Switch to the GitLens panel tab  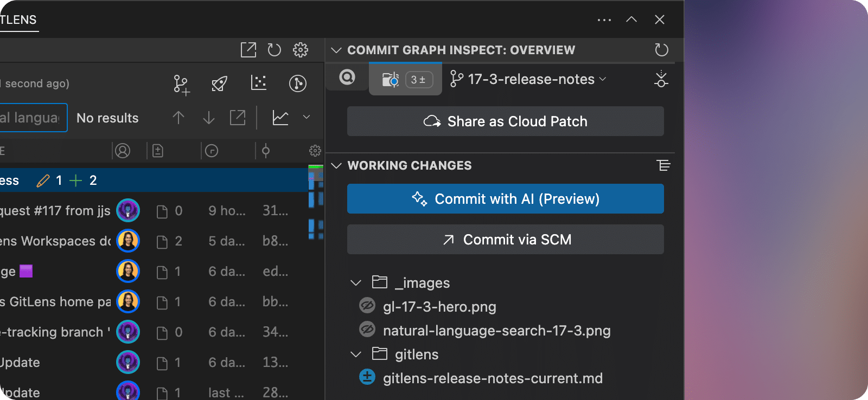tap(18, 20)
